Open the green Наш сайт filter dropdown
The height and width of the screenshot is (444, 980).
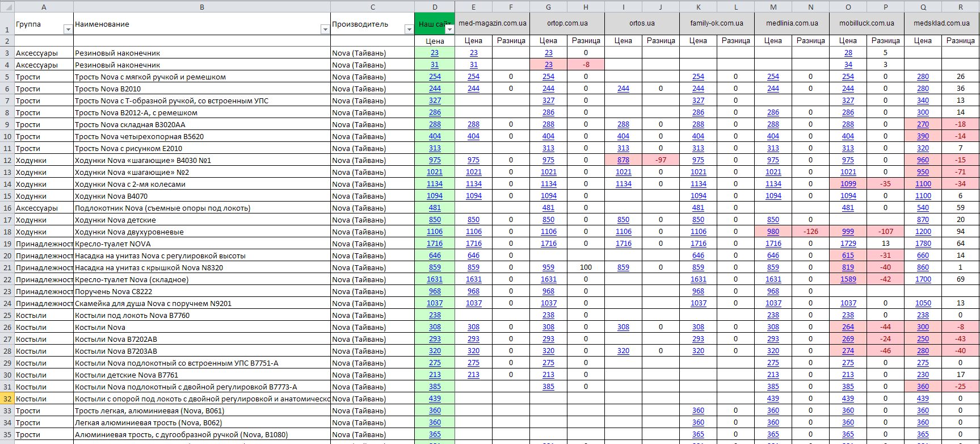449,30
